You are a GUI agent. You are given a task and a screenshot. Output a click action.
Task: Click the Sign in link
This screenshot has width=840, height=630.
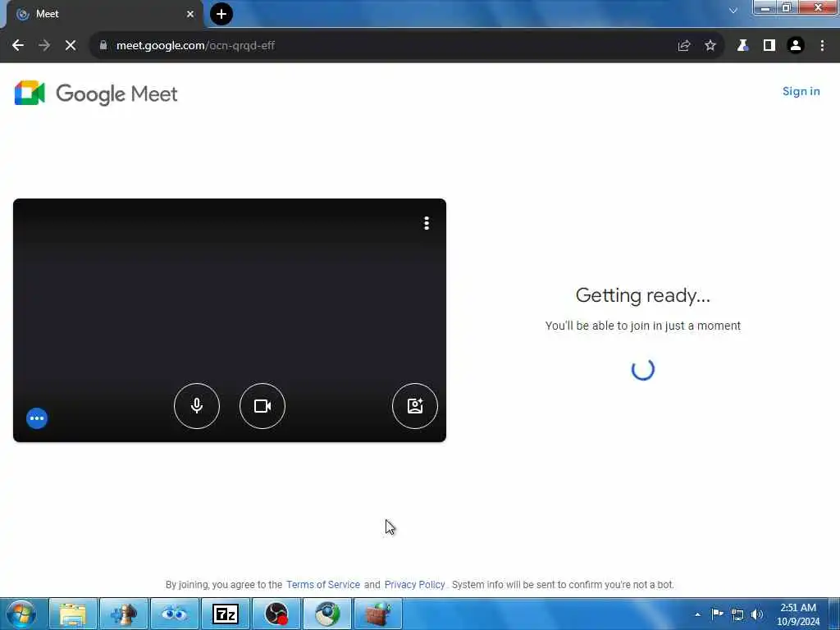(801, 91)
